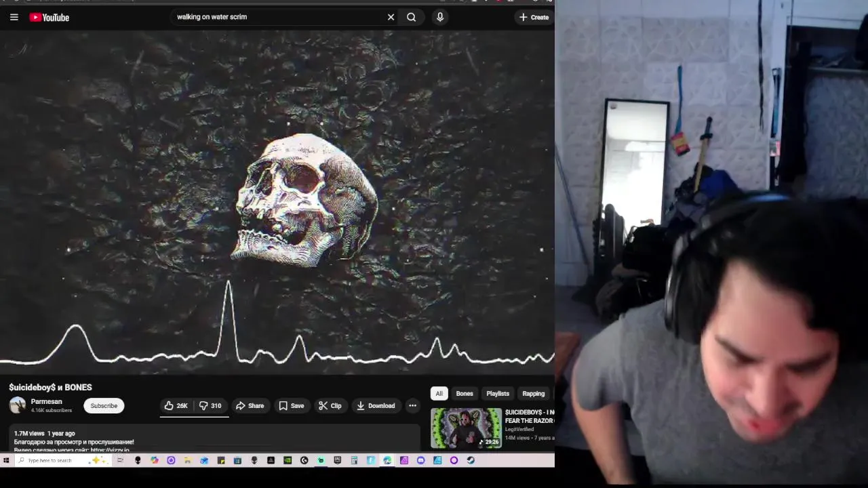
Task: Like the video with 26K likes
Action: pos(176,405)
